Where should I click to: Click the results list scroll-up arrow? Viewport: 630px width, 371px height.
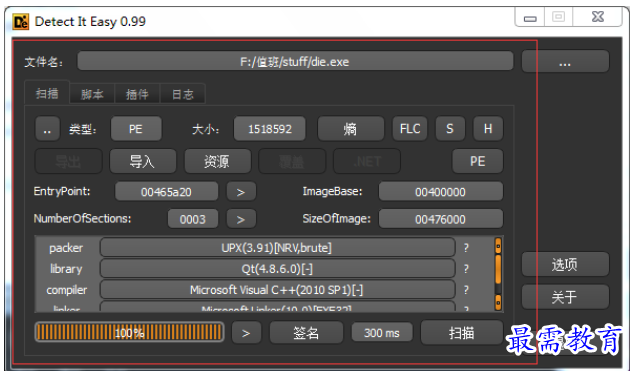click(498, 246)
